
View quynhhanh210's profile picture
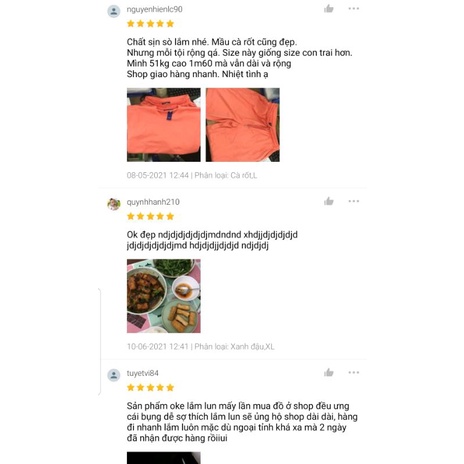click(x=114, y=204)
